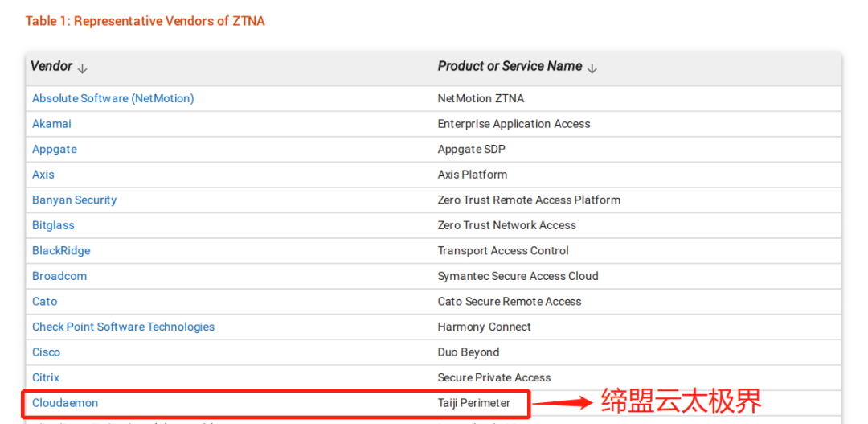Select the Banyan Security link
This screenshot has width=868, height=424.
pyautogui.click(x=74, y=200)
